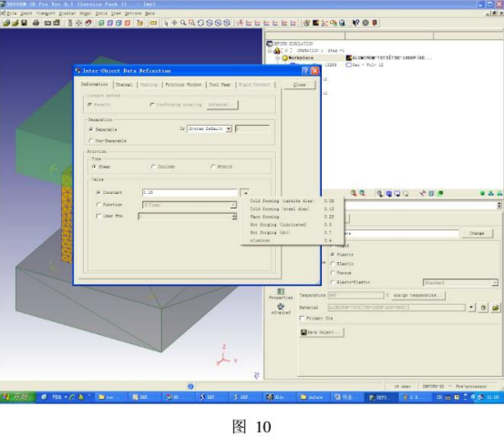Click the Change button beside object name
The width and height of the screenshot is (504, 437).
click(x=477, y=233)
